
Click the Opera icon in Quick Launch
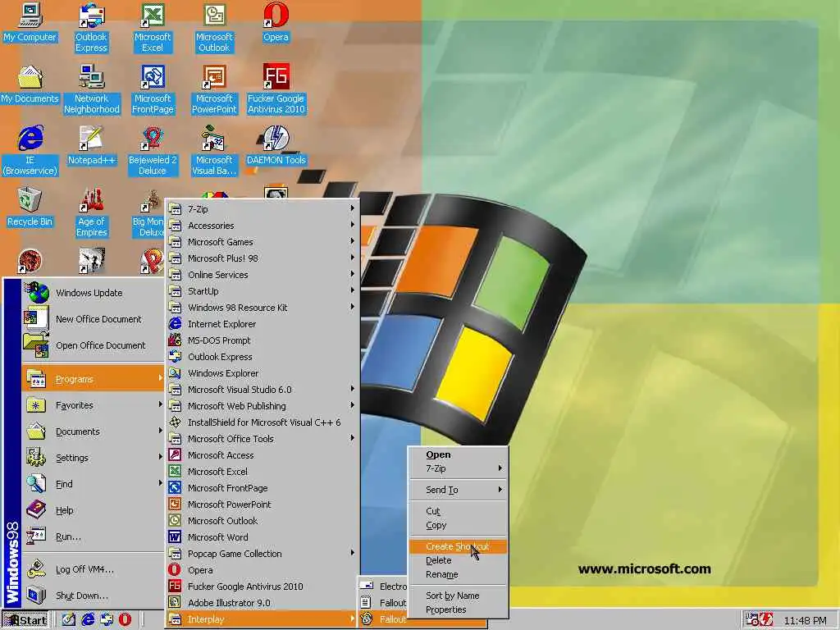125,620
